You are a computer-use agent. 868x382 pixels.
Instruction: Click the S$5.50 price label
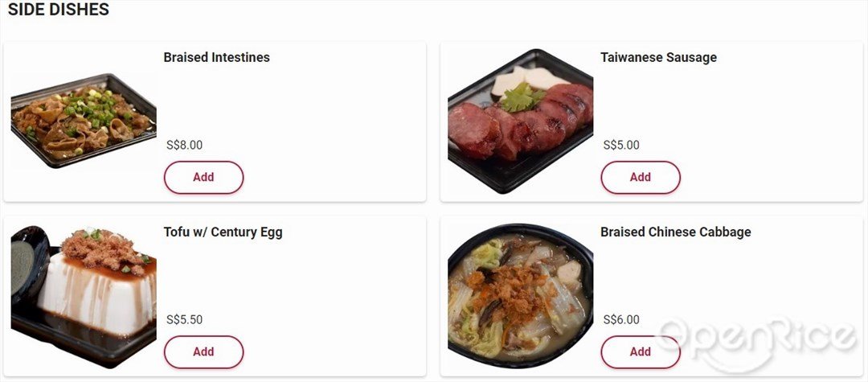tap(184, 319)
